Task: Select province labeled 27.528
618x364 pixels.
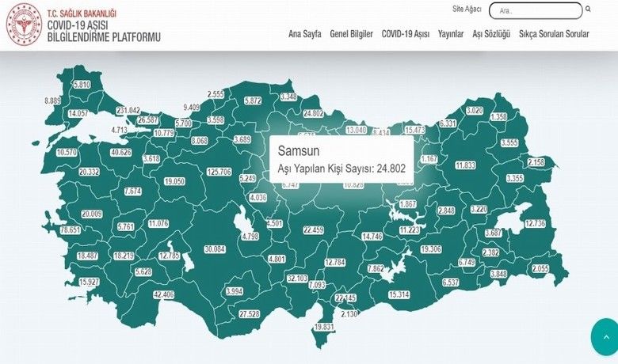Action: (250, 313)
